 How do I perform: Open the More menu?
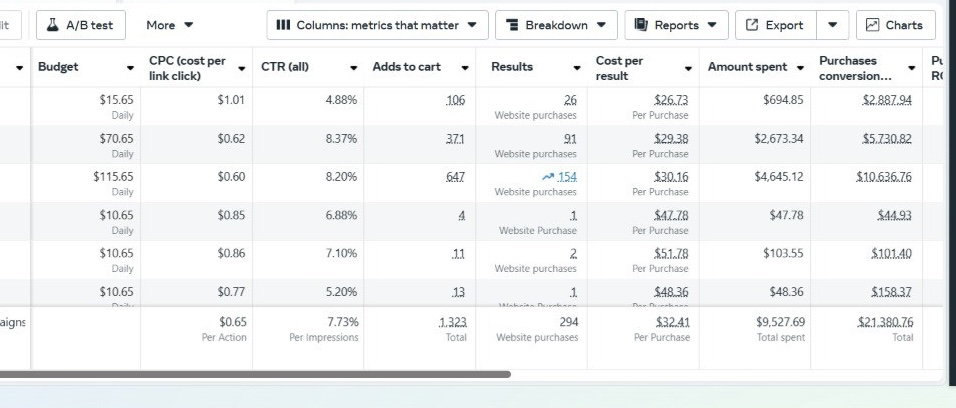[x=169, y=25]
